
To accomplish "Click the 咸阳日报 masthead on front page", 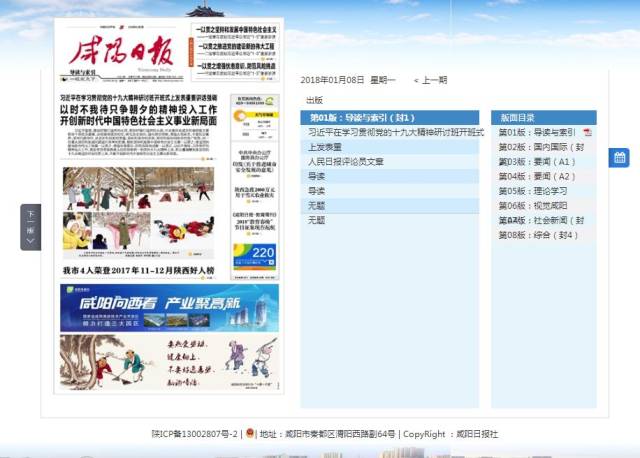I will [x=122, y=51].
